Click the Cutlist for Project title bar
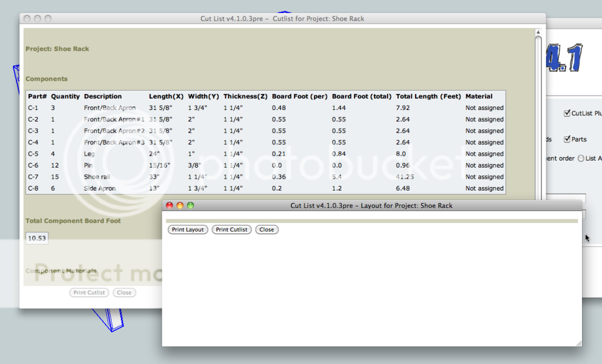602x364 pixels. 282,19
